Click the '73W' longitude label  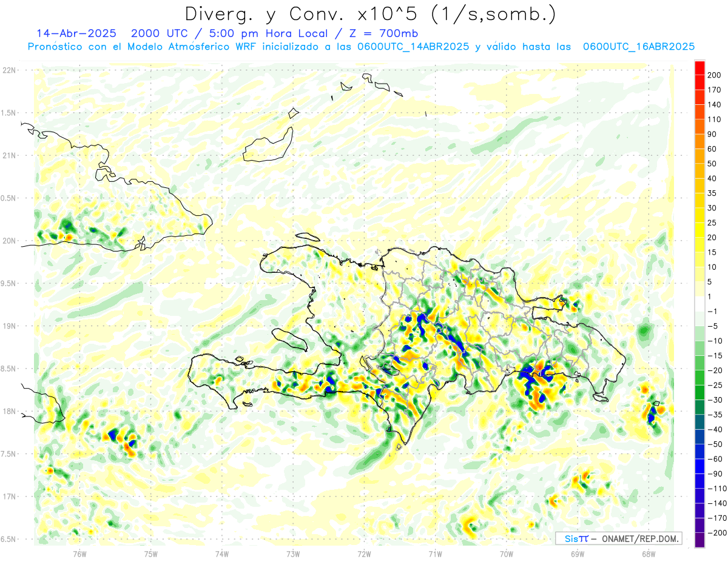click(x=293, y=554)
